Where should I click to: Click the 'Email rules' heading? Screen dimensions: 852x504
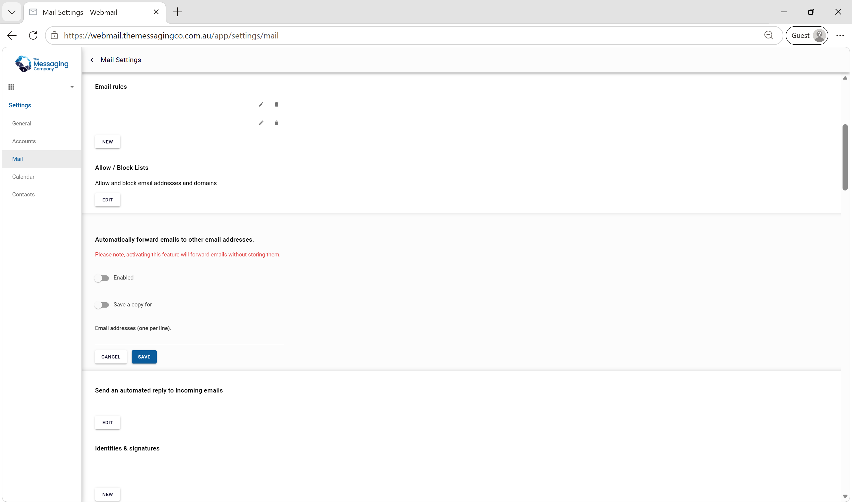[111, 87]
